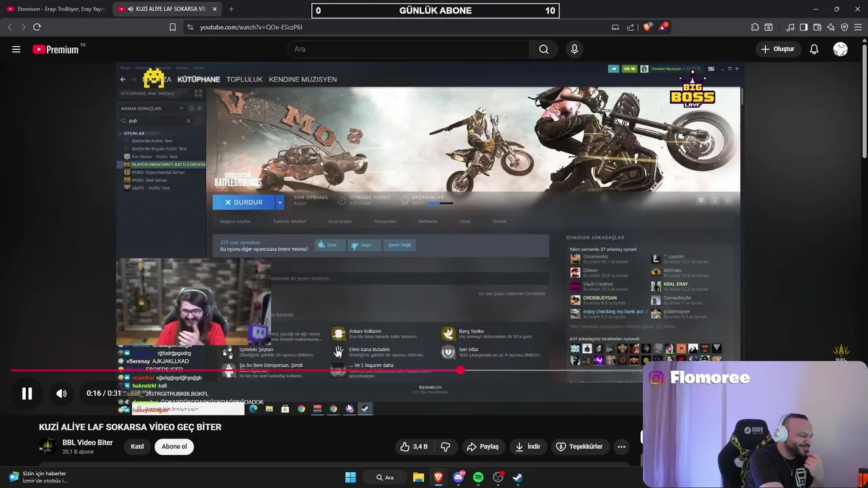The width and height of the screenshot is (868, 488).
Task: Reload the page in the browser toolbar
Action: (x=37, y=27)
